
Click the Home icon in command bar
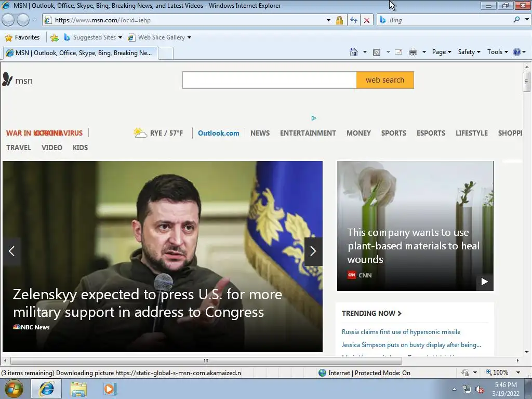pos(353,52)
